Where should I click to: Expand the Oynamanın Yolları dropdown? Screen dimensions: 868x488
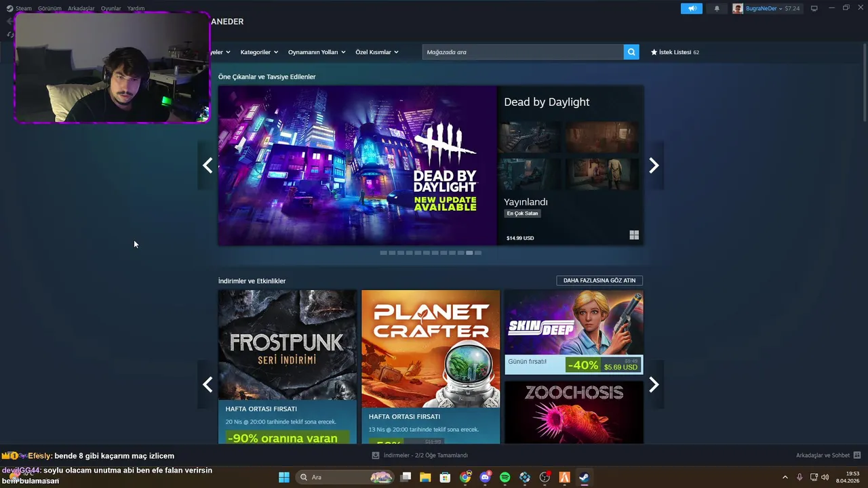[317, 52]
